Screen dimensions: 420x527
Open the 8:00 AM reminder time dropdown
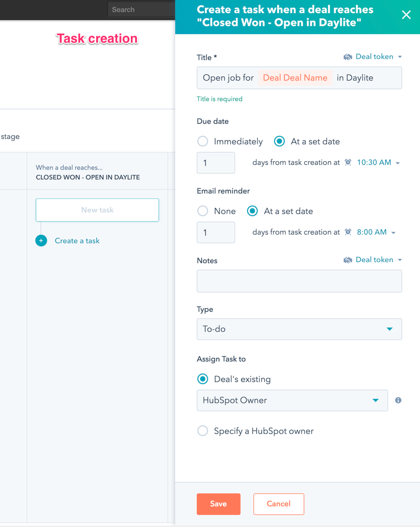click(x=376, y=232)
